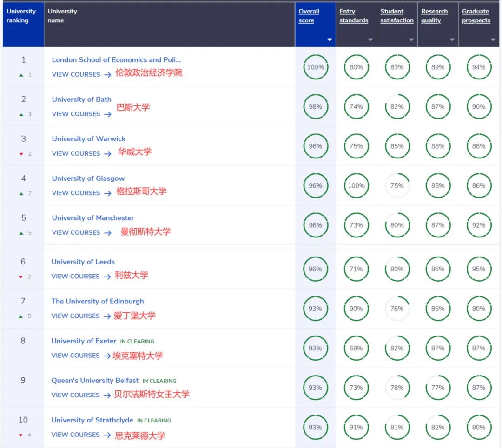The image size is (502, 448).
Task: Click LSE 100% overall score circle
Action: pyautogui.click(x=315, y=67)
